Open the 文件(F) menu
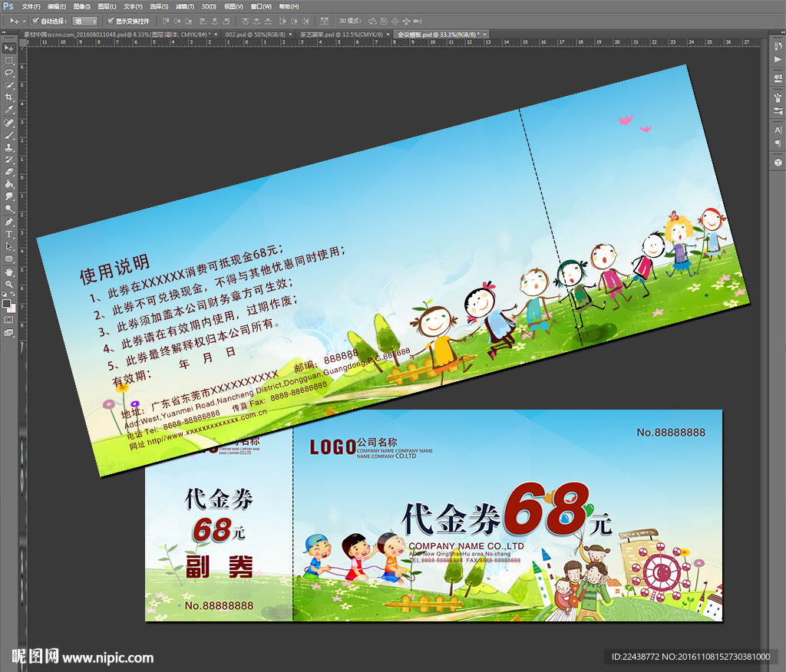This screenshot has height=672, width=786. 31,6
